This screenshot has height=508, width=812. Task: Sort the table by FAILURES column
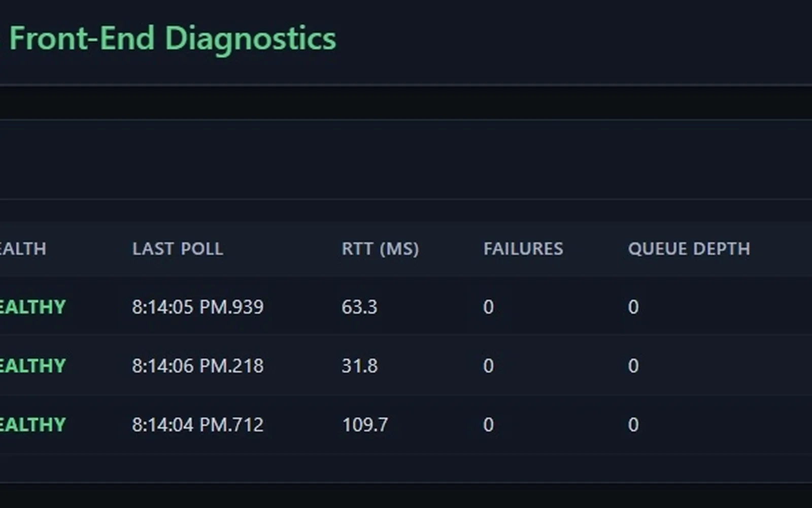pos(524,249)
